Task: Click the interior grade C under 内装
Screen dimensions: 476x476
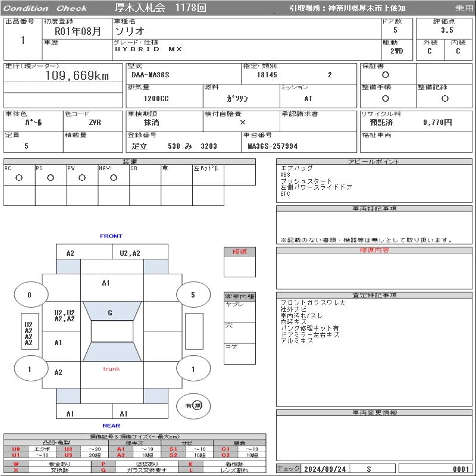Action: click(x=458, y=51)
